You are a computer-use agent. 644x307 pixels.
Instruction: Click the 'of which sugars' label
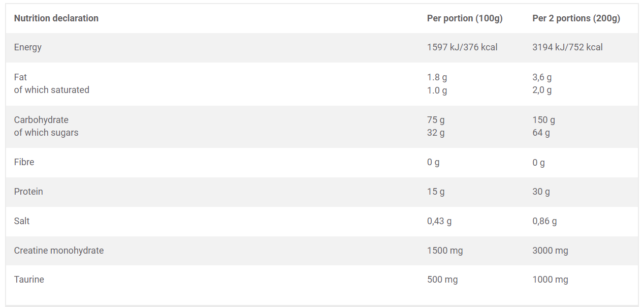(x=46, y=133)
